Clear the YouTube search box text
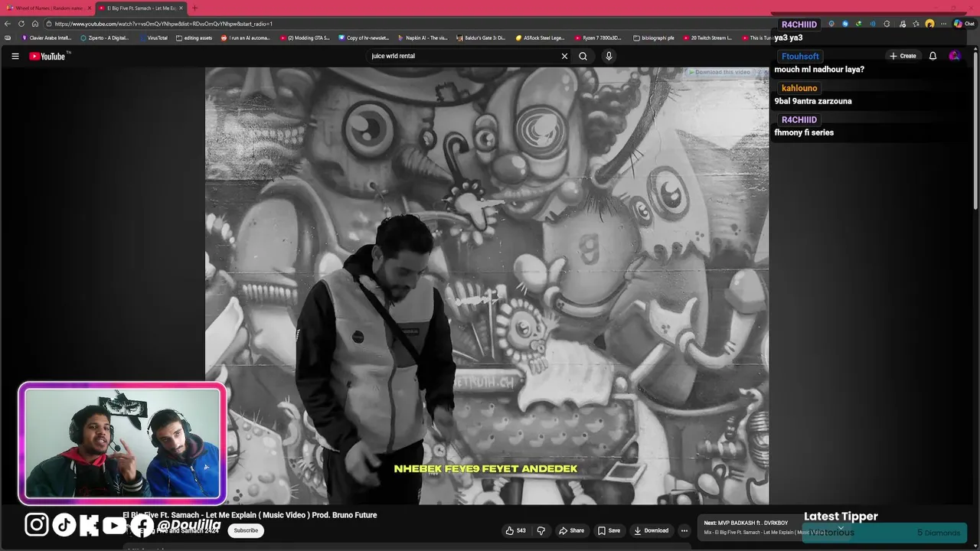Screen dimensions: 980x551 click(x=564, y=56)
